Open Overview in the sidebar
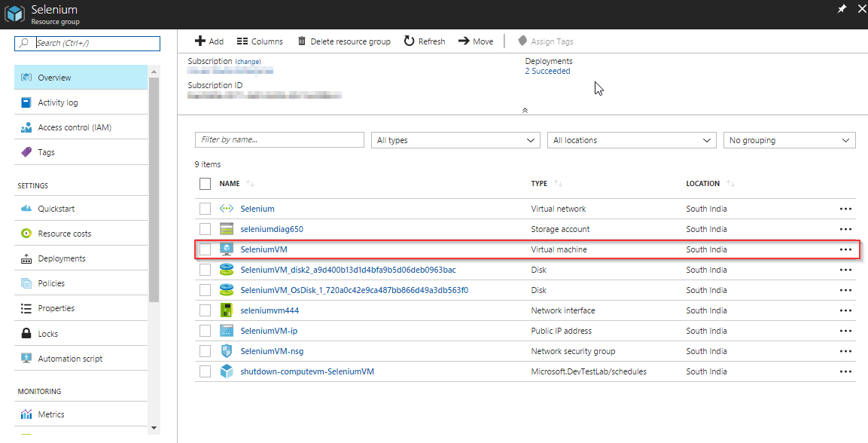868x443 pixels. pyautogui.click(x=81, y=78)
